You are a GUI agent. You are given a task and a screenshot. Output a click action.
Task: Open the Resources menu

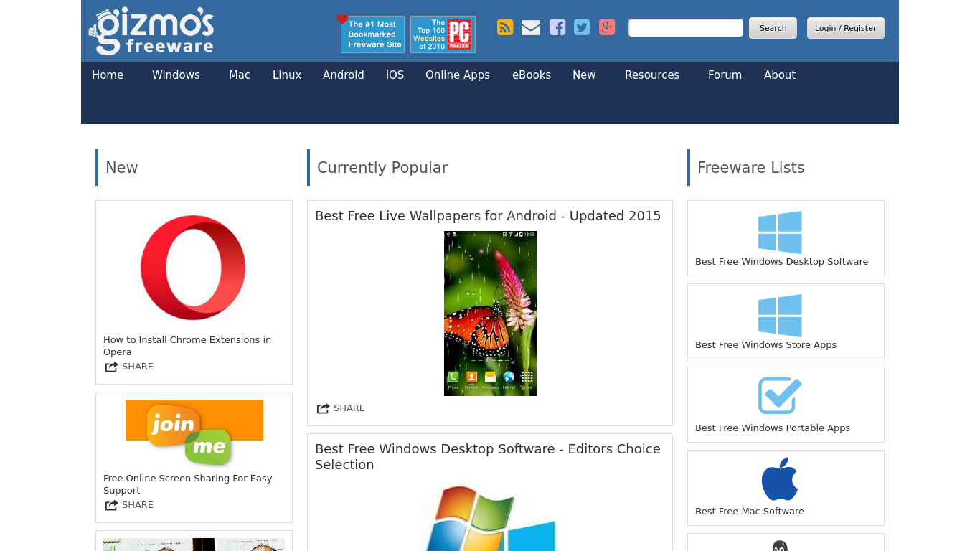point(652,75)
